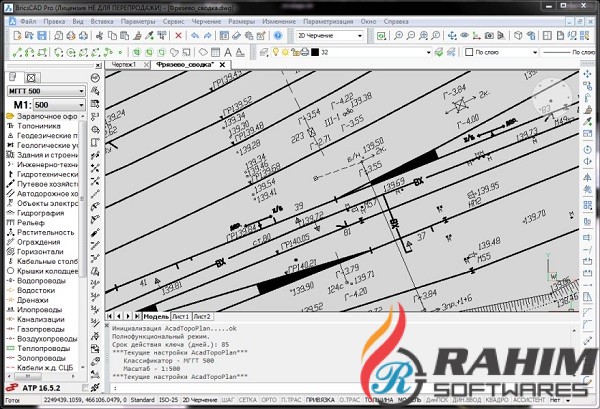600x409 pixels.
Task: Open the blue Help question icon
Action: tap(278, 36)
